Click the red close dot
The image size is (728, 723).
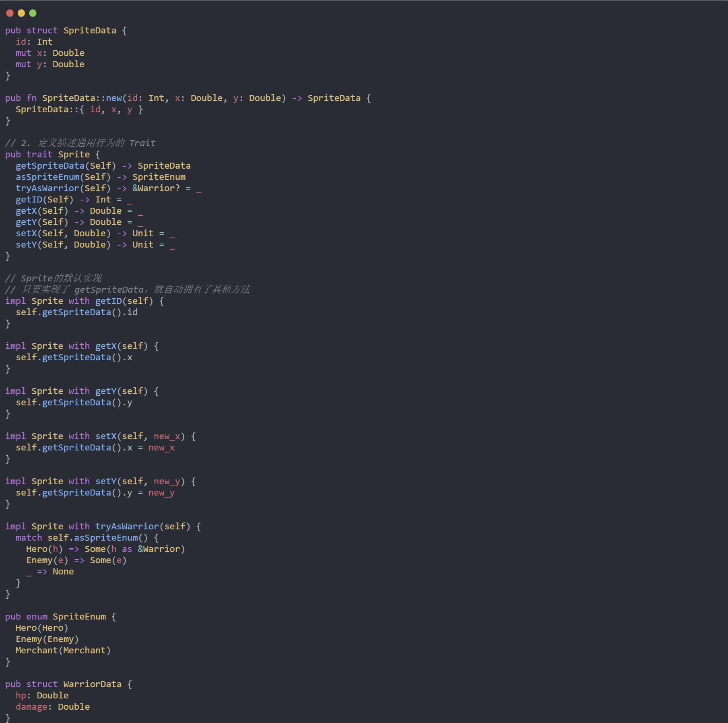pyautogui.click(x=10, y=13)
